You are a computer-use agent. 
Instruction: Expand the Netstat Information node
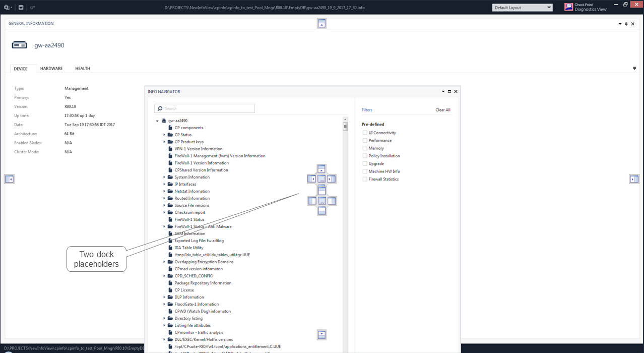click(164, 191)
